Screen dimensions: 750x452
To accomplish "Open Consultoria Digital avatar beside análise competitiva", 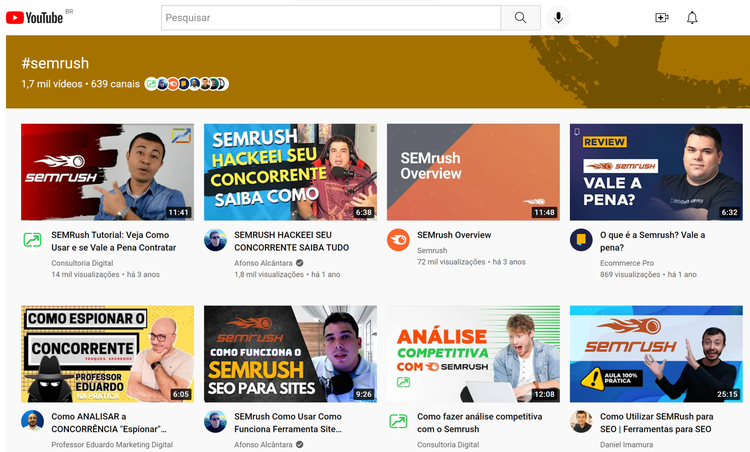I will coord(398,421).
